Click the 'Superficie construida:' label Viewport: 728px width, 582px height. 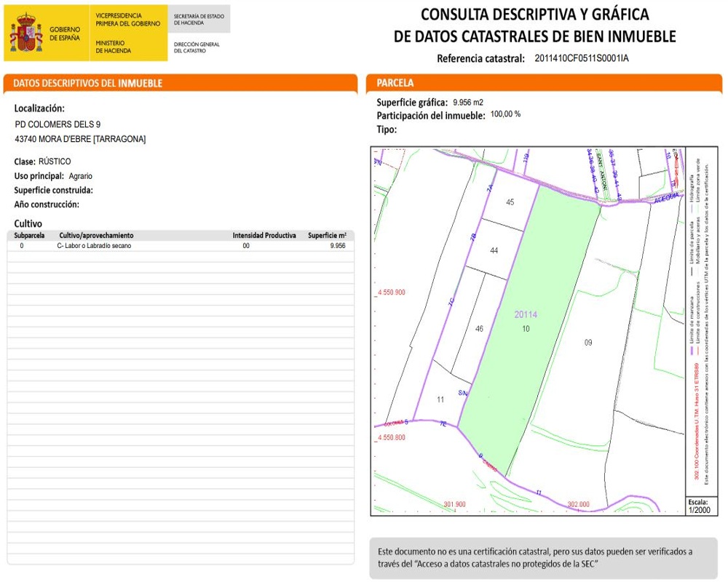[53, 190]
